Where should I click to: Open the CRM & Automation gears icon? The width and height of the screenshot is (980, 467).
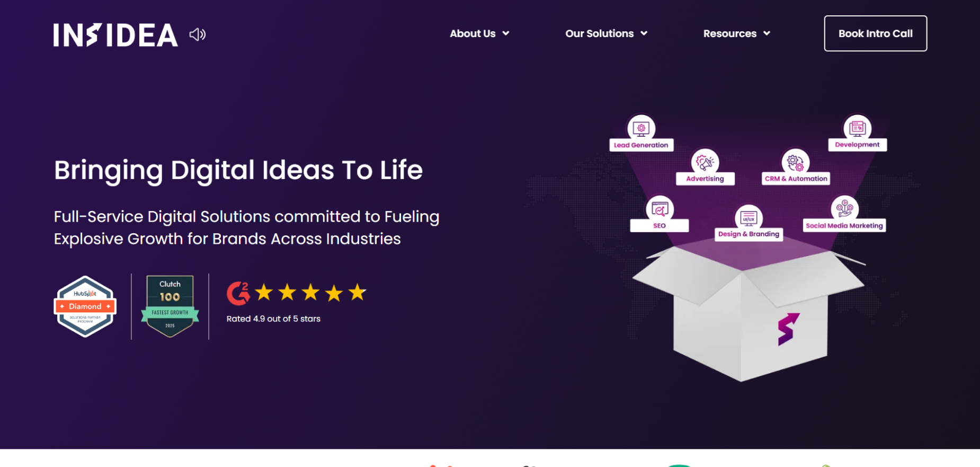pos(795,161)
